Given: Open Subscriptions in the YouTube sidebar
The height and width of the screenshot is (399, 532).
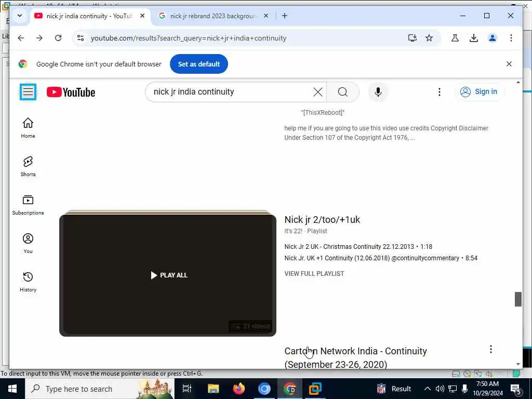Looking at the screenshot, I should coord(28,205).
